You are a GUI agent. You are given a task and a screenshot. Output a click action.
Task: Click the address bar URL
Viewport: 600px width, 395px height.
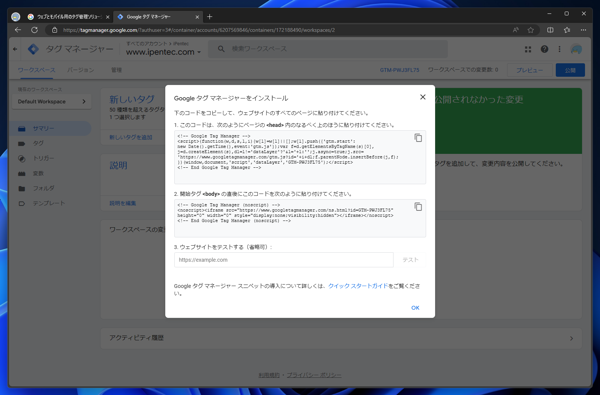click(199, 30)
